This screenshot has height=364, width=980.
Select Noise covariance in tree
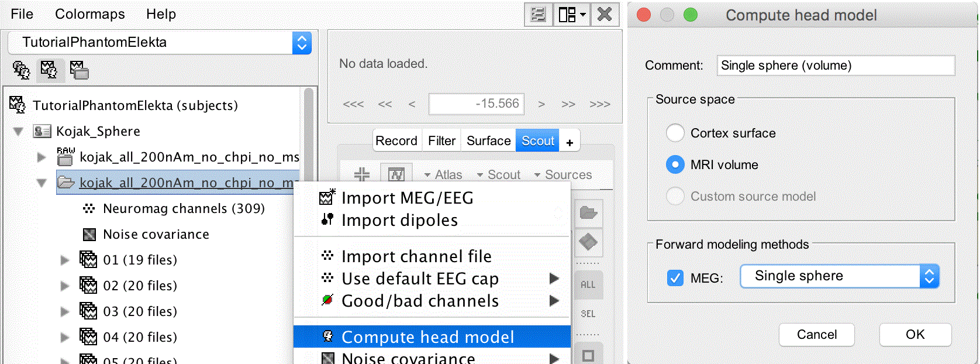(x=156, y=234)
